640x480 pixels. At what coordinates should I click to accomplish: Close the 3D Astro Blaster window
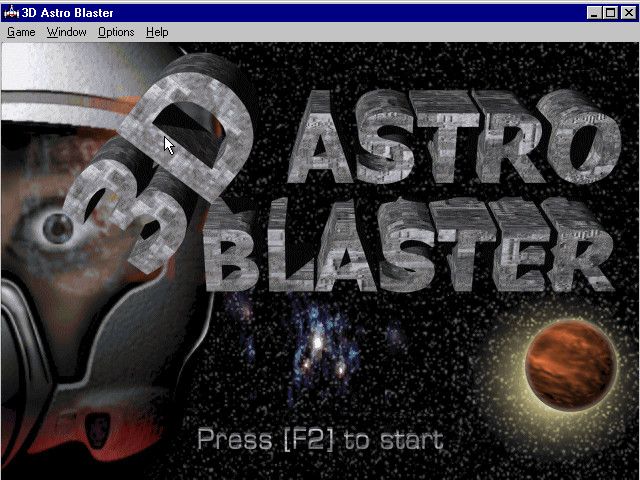pos(629,13)
